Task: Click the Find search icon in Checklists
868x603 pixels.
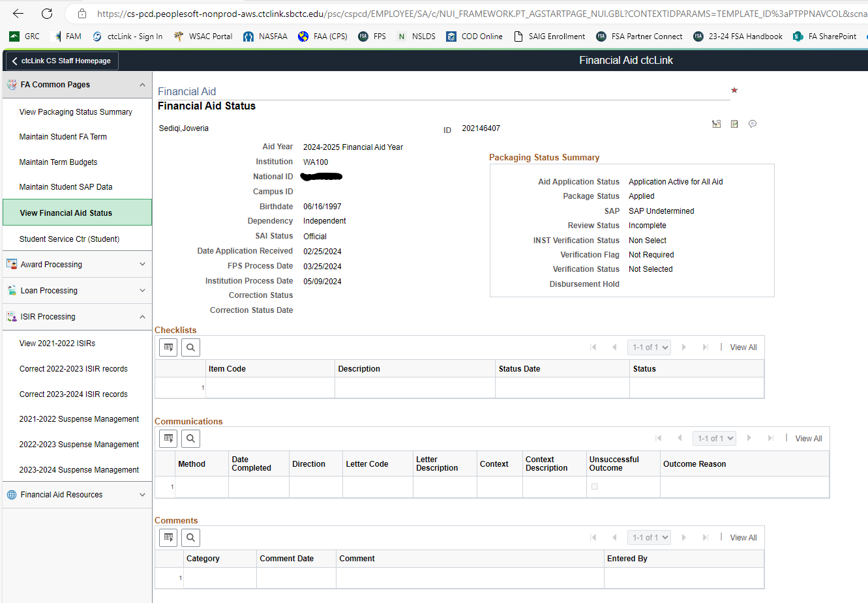Action: [190, 347]
